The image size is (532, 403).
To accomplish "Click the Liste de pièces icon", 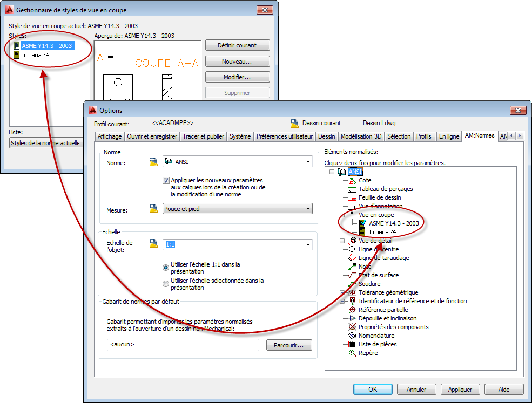I will coord(353,344).
